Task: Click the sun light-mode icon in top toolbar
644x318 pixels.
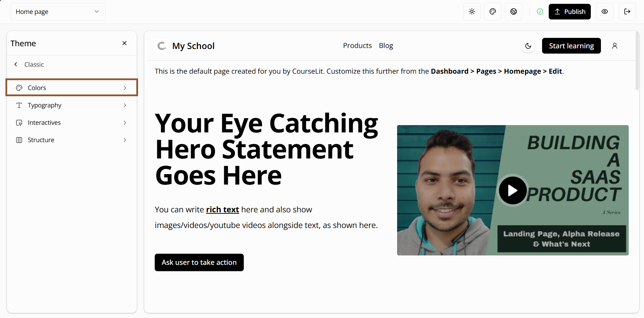Action: pos(472,11)
